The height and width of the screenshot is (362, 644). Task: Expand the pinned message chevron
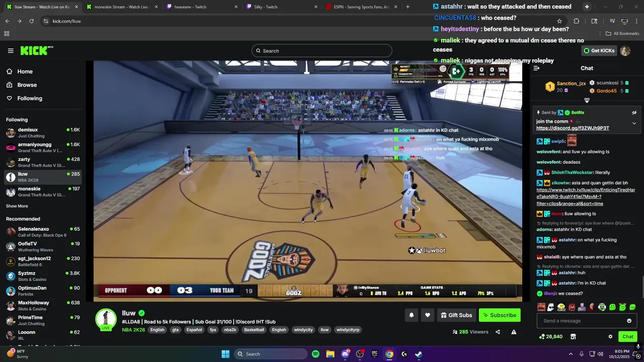coord(634,123)
